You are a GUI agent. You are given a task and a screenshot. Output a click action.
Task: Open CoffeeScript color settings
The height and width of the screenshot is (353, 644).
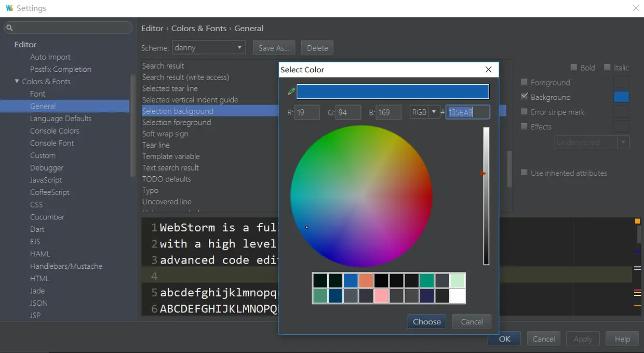pyautogui.click(x=50, y=192)
